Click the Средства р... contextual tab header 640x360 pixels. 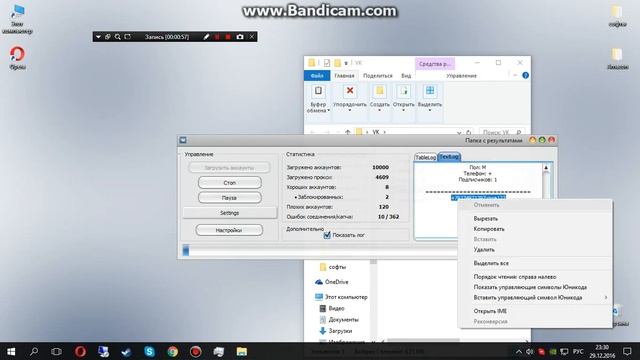[x=435, y=64]
